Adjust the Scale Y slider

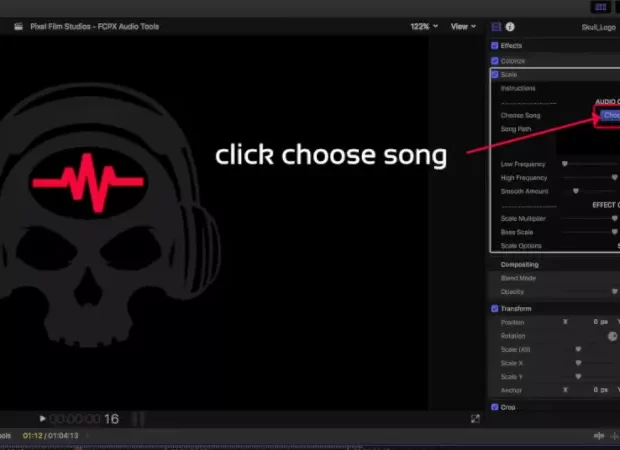(578, 376)
